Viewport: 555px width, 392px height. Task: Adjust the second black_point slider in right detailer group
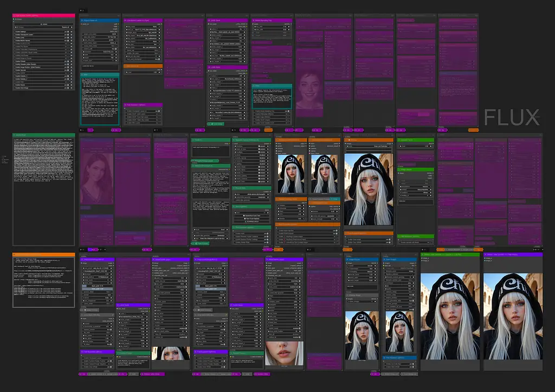(211, 286)
